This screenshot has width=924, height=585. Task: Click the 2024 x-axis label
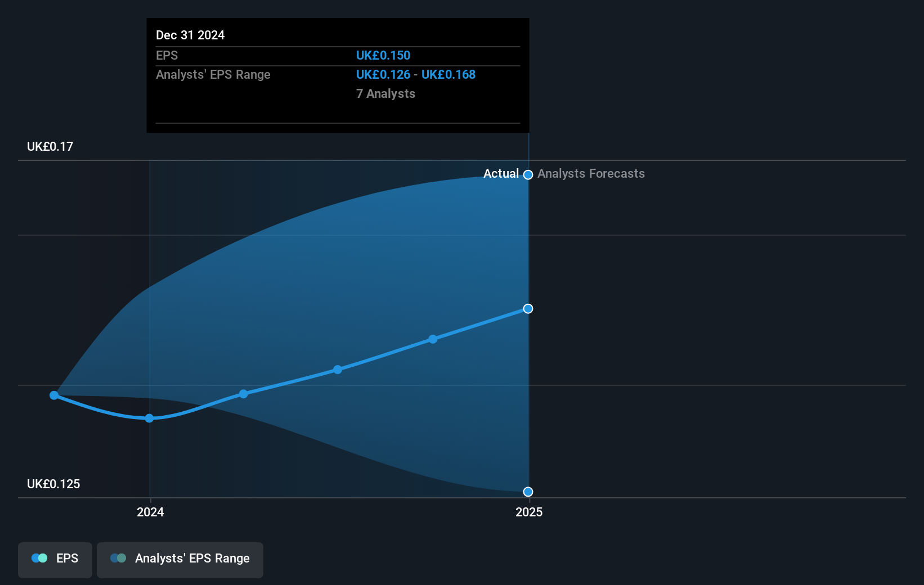point(150,512)
